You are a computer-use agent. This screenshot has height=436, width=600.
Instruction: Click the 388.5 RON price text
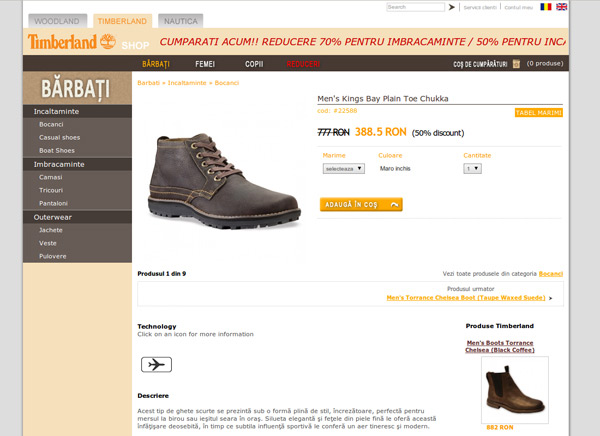[380, 132]
